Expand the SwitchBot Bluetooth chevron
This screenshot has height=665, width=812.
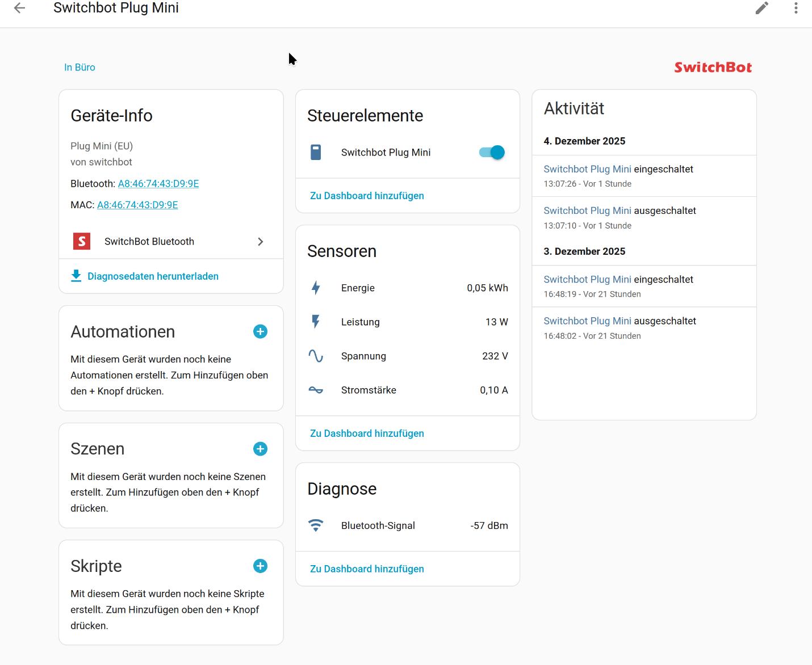pyautogui.click(x=261, y=242)
